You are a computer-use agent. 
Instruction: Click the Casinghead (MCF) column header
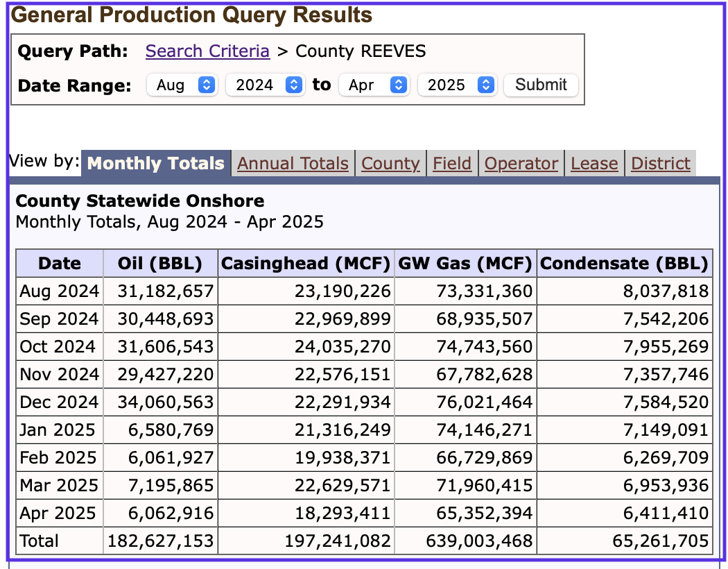306,264
